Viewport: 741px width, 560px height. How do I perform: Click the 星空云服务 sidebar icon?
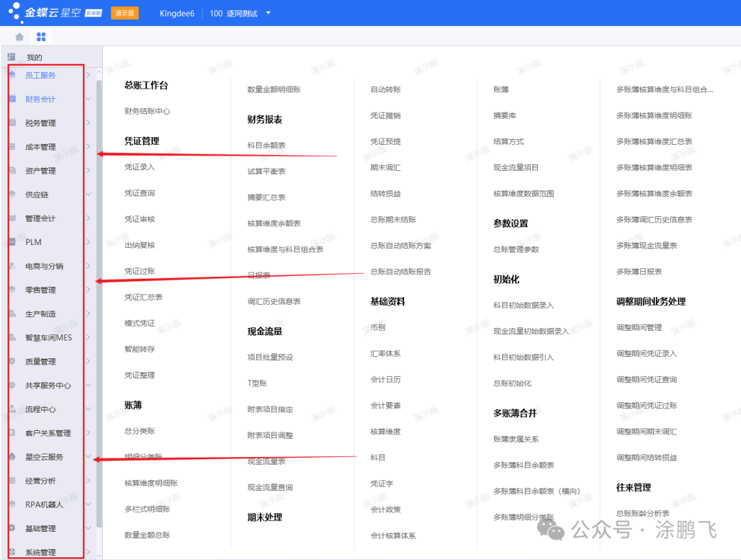[x=12, y=457]
